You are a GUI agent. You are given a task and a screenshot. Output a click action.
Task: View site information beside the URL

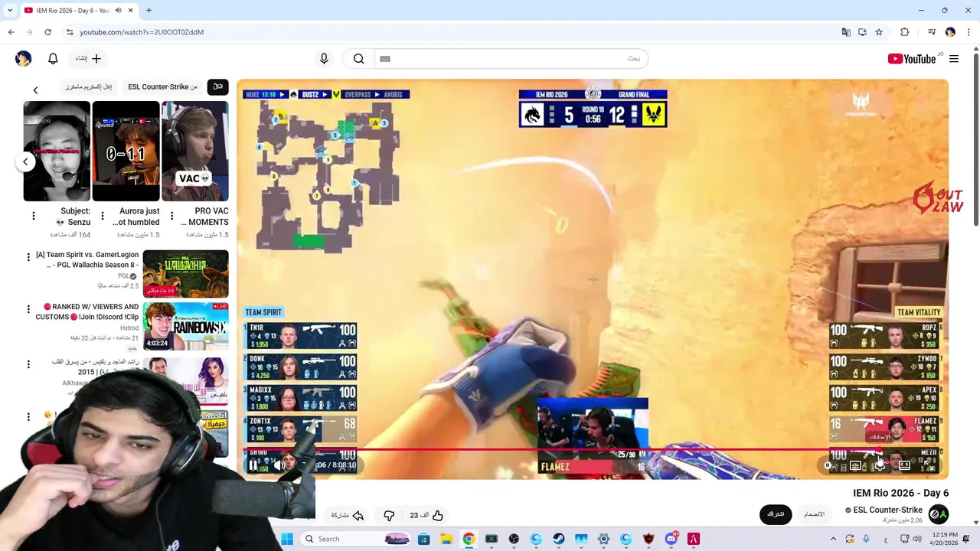pos(70,32)
